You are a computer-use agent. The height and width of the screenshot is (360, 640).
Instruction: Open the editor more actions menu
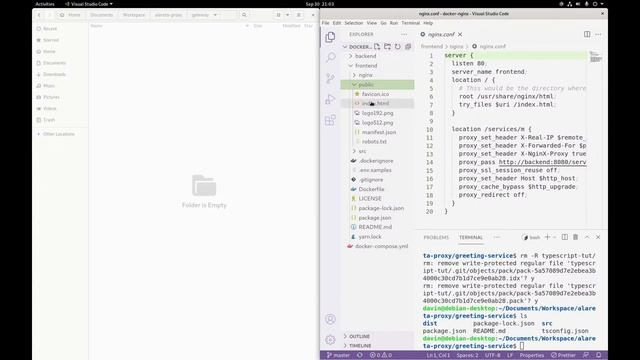pos(598,34)
